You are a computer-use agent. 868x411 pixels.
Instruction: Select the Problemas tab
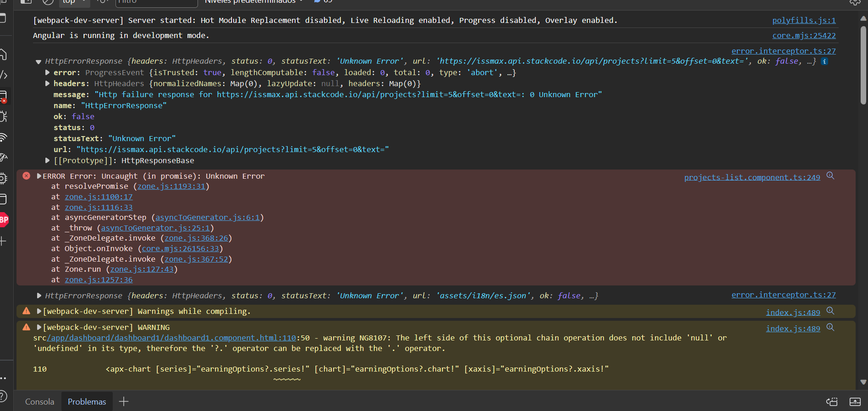(87, 402)
